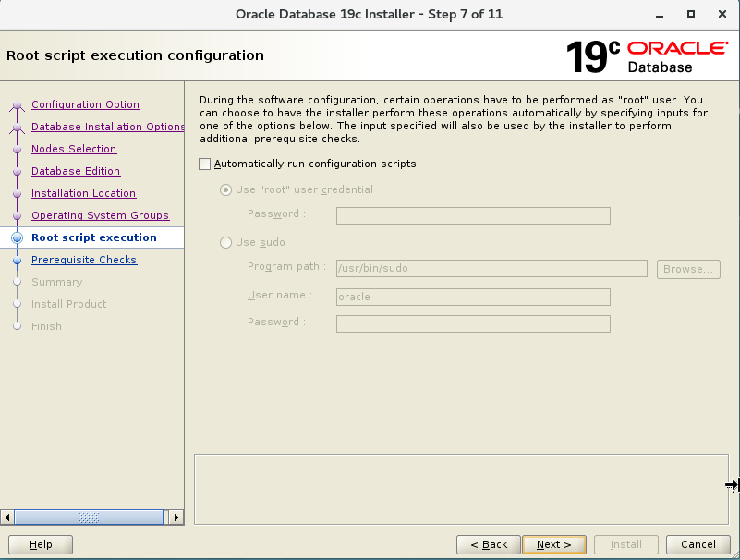Click the sudo Program path field
Image resolution: width=740 pixels, height=560 pixels.
(491, 269)
